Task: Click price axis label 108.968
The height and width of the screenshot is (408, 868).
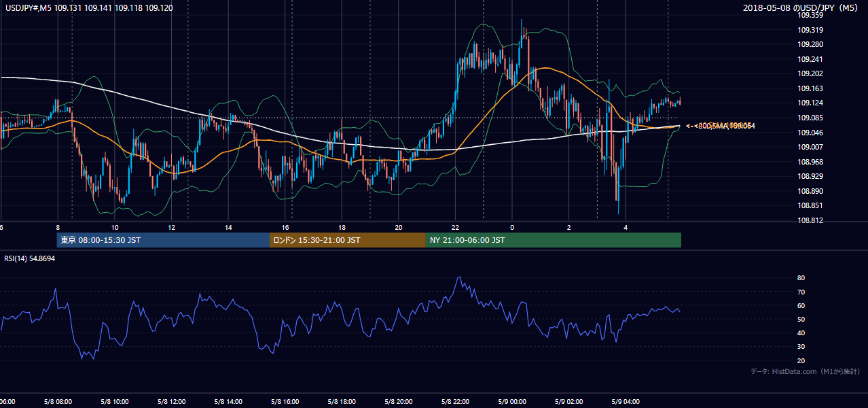Action: (x=811, y=162)
